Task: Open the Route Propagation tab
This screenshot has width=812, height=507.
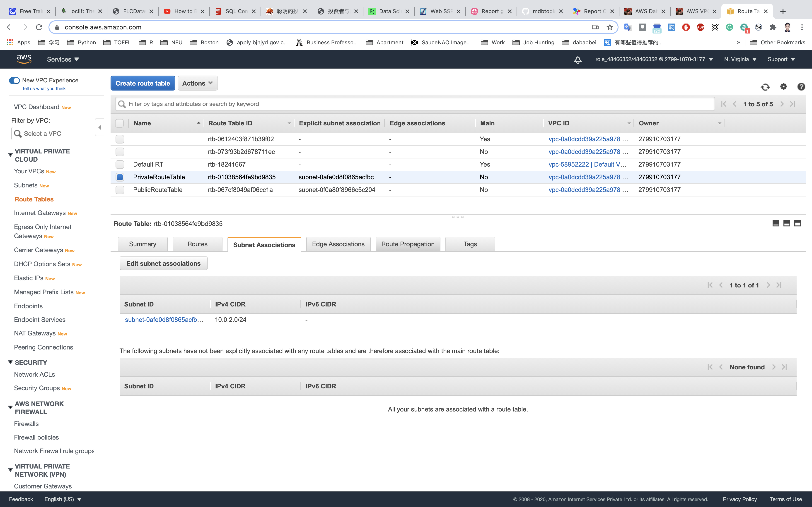Action: tap(408, 244)
